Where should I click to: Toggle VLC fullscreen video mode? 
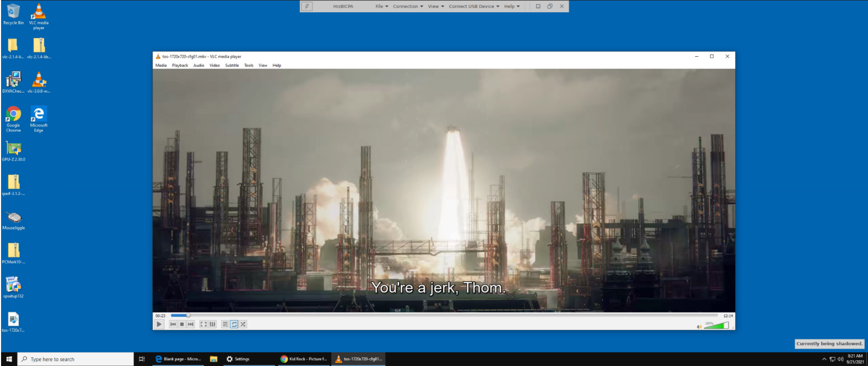(x=203, y=324)
